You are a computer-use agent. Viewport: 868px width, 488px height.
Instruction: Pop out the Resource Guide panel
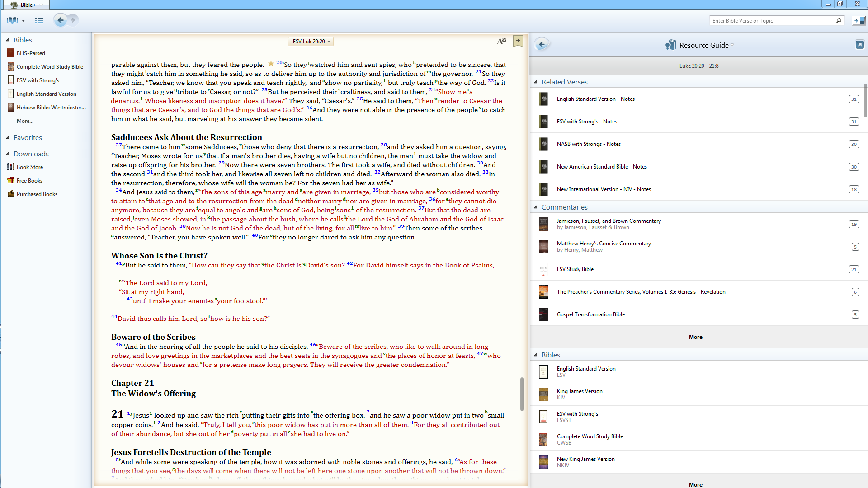pos(859,44)
